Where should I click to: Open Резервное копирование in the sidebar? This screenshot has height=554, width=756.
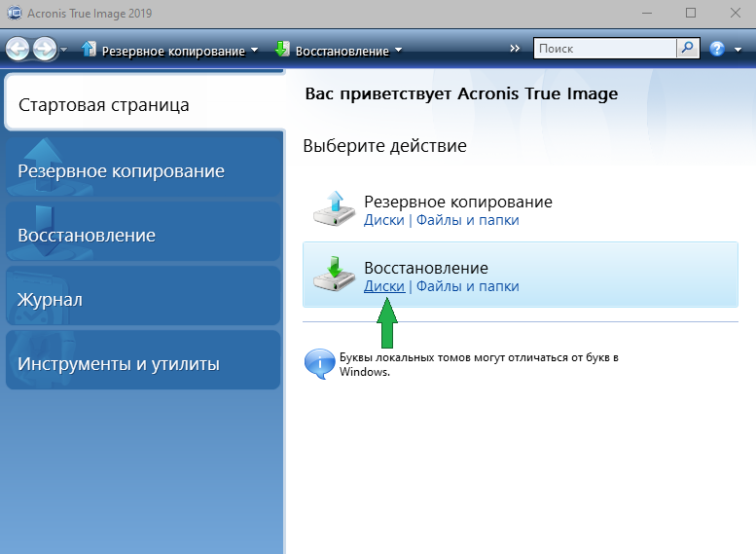pyautogui.click(x=143, y=171)
